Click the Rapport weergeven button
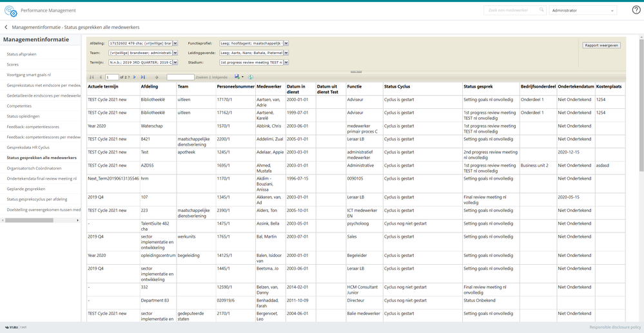Image resolution: width=644 pixels, height=333 pixels. pos(601,46)
